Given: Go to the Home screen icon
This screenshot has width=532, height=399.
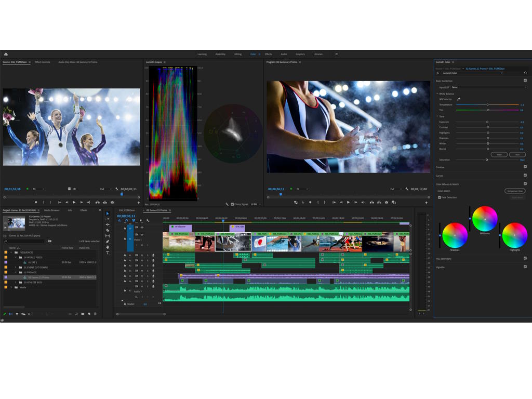Looking at the screenshot, I should (x=6, y=54).
